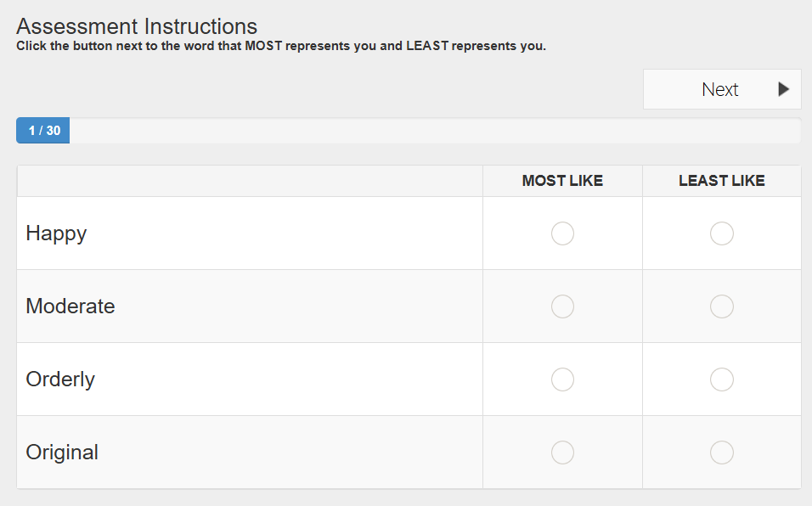The width and height of the screenshot is (812, 506).
Task: Pick Original as MOST LIKE
Action: pos(562,453)
